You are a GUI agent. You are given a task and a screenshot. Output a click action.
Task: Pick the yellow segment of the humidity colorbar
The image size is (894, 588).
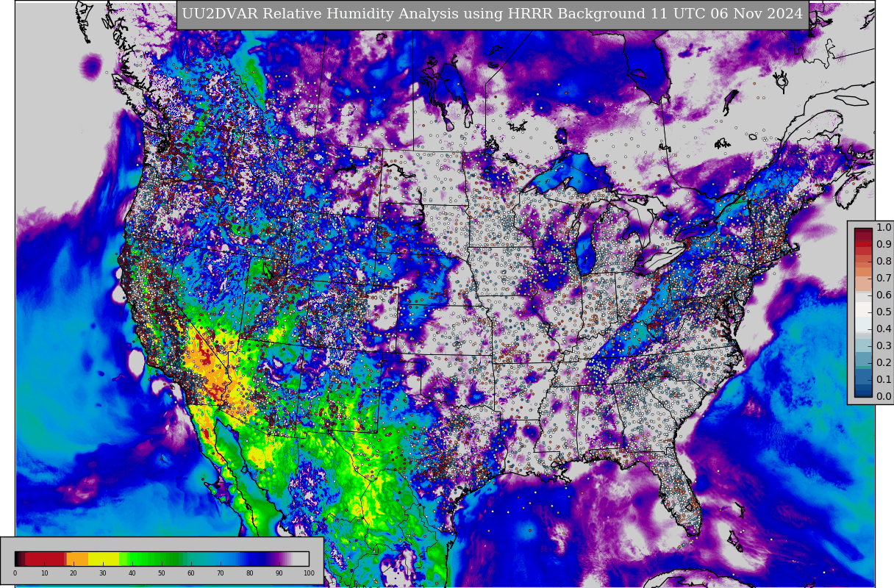point(104,559)
